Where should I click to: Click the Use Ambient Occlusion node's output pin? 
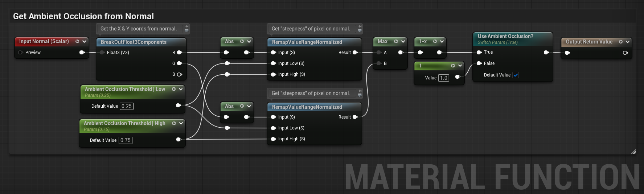[x=546, y=52]
